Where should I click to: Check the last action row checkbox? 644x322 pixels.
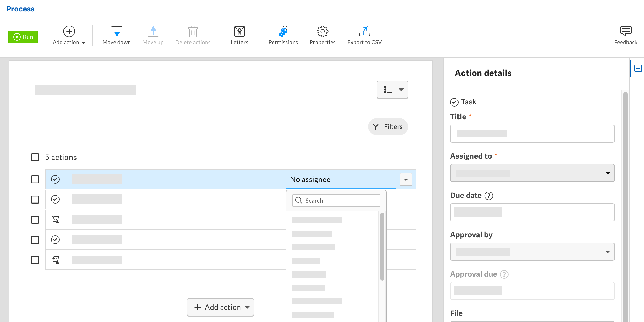point(35,260)
